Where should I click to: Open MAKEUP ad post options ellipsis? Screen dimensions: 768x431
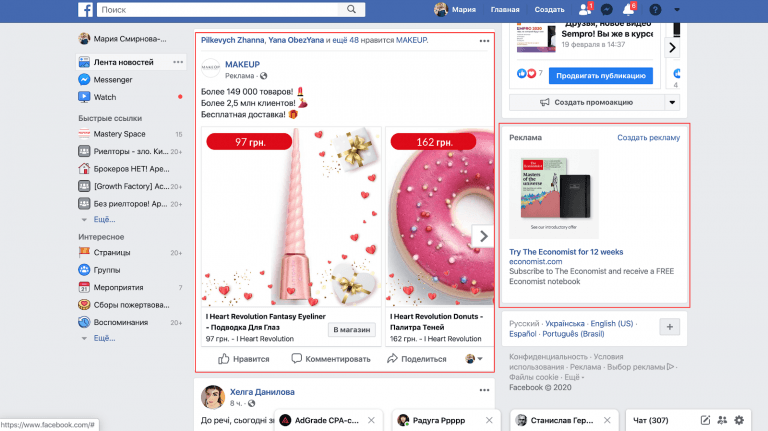pyautogui.click(x=484, y=41)
